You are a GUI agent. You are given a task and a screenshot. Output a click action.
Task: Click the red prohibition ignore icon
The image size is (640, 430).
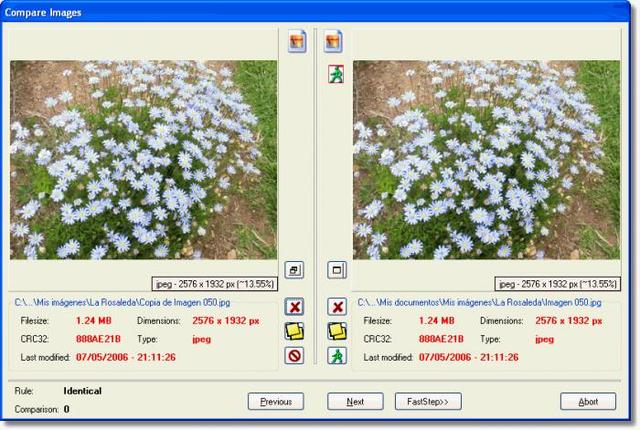(x=294, y=356)
